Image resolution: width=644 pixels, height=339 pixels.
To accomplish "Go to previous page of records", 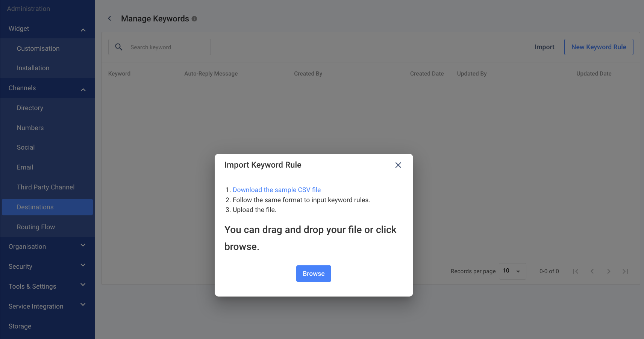I will tap(592, 271).
